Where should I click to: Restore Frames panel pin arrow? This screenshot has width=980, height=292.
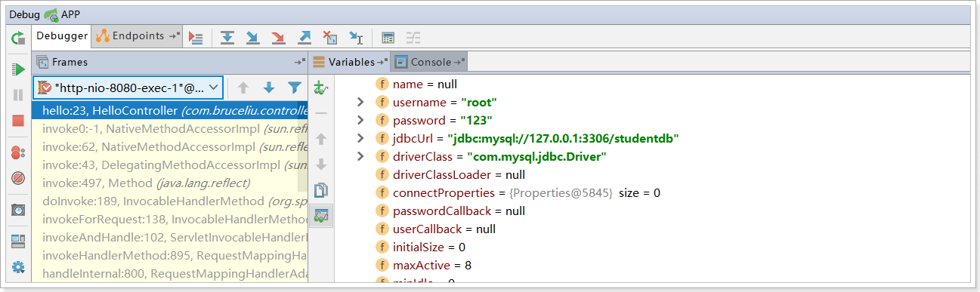pos(299,62)
